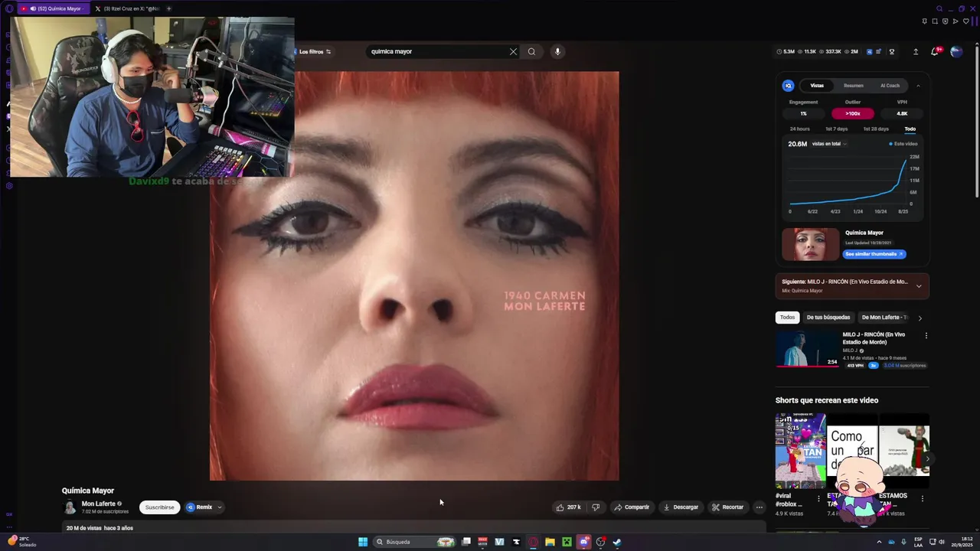Open the Windows Start menu
Viewport: 980px width, 551px height.
(x=363, y=542)
